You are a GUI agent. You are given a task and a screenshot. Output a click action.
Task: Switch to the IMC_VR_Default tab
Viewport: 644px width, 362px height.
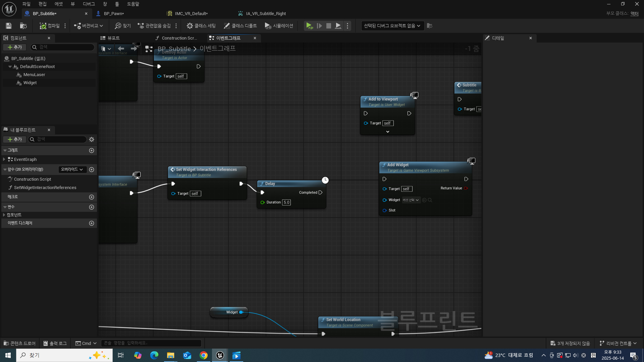point(191,14)
